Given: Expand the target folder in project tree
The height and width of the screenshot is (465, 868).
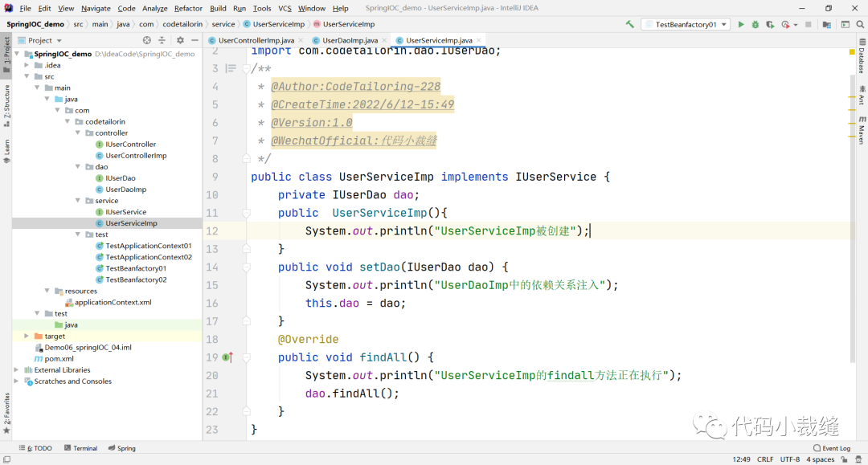Looking at the screenshot, I should point(27,337).
